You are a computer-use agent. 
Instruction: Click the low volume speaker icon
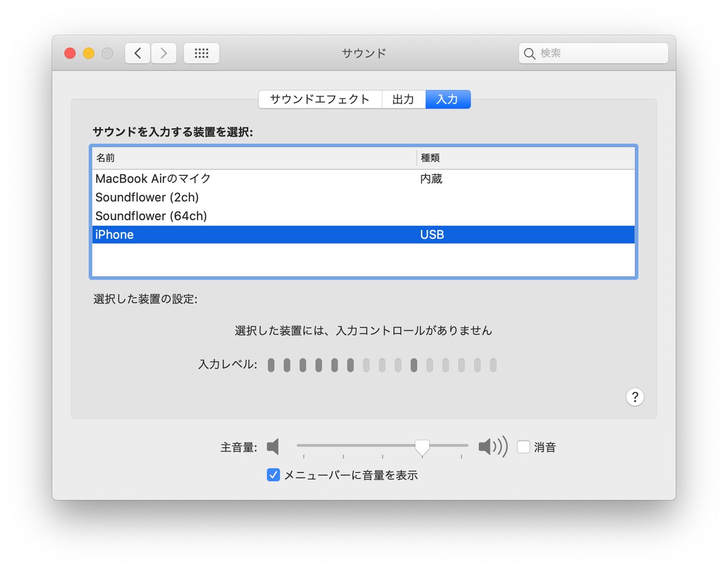tap(273, 447)
